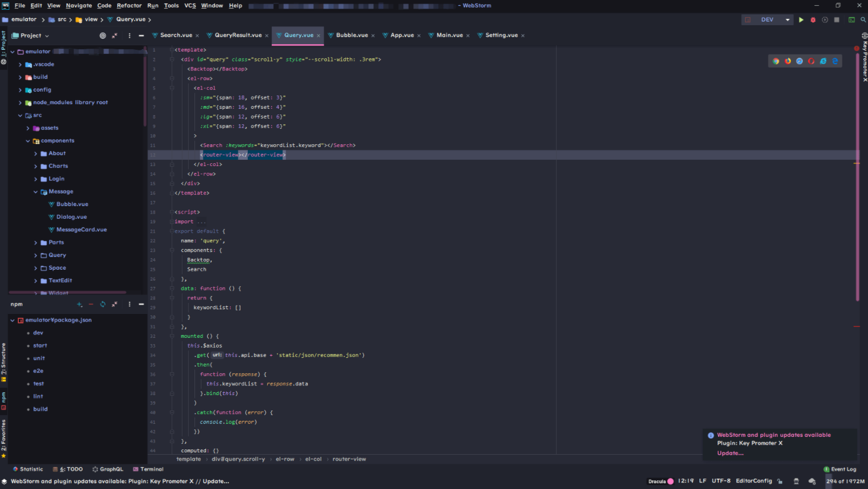Reload npm scripts with the refresh icon
The image size is (868, 489).
[x=103, y=305]
